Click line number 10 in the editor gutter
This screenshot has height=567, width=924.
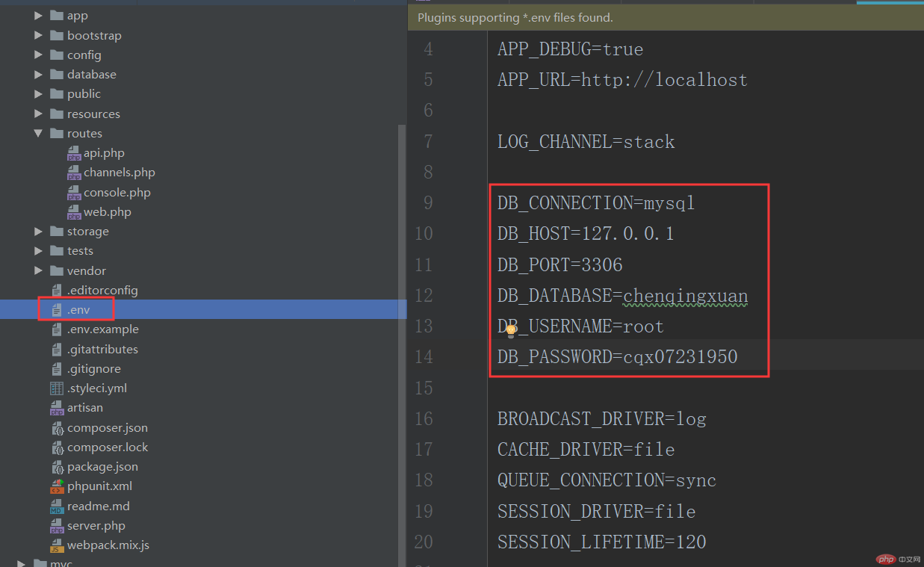point(424,233)
